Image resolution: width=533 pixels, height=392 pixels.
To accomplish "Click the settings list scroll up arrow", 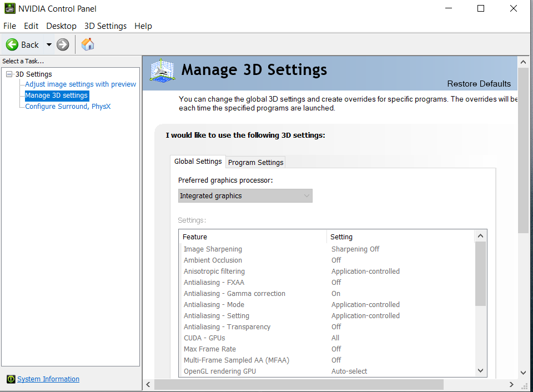I will point(480,236).
